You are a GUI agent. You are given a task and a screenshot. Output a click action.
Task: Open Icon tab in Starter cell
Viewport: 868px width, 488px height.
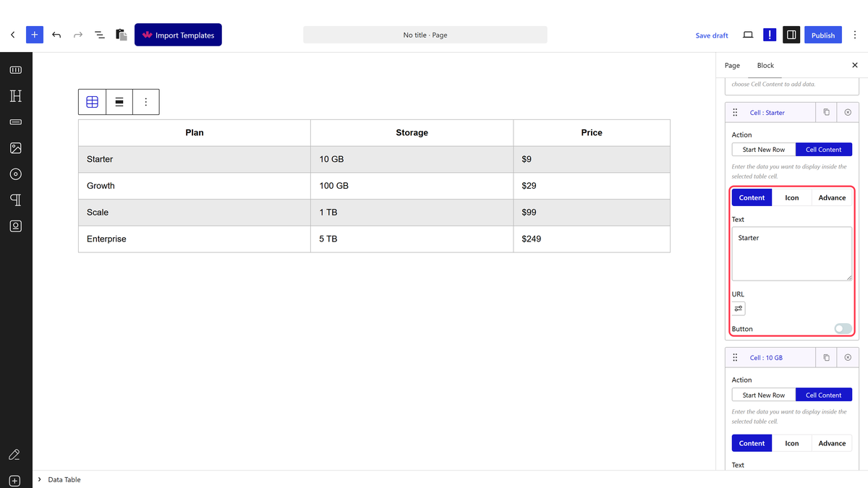coord(792,197)
